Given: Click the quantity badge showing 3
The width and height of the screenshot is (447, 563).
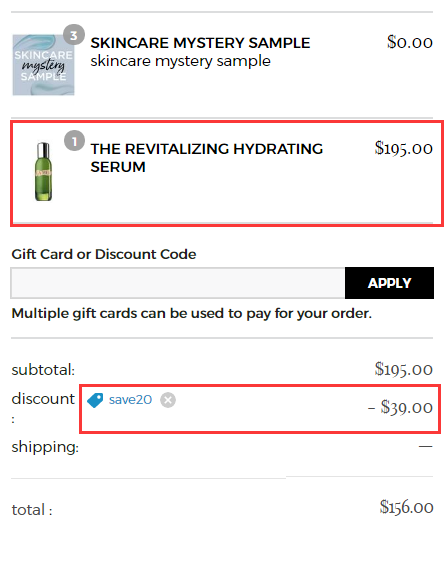Looking at the screenshot, I should pos(74,35).
